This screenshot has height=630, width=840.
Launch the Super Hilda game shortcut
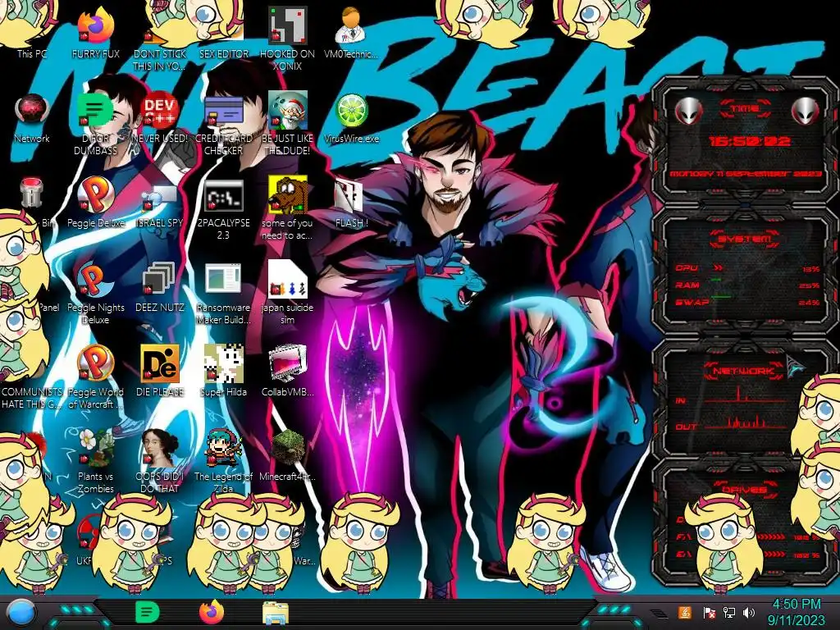point(223,371)
